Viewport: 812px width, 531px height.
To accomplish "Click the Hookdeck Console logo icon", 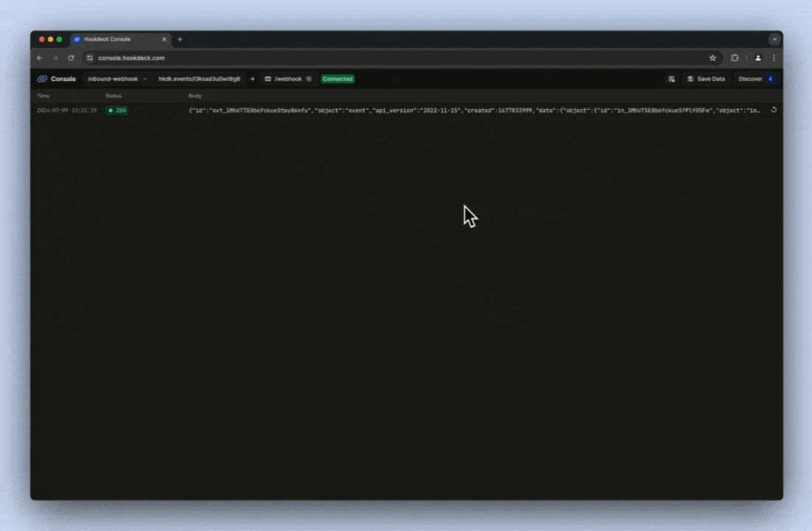I will [x=43, y=79].
